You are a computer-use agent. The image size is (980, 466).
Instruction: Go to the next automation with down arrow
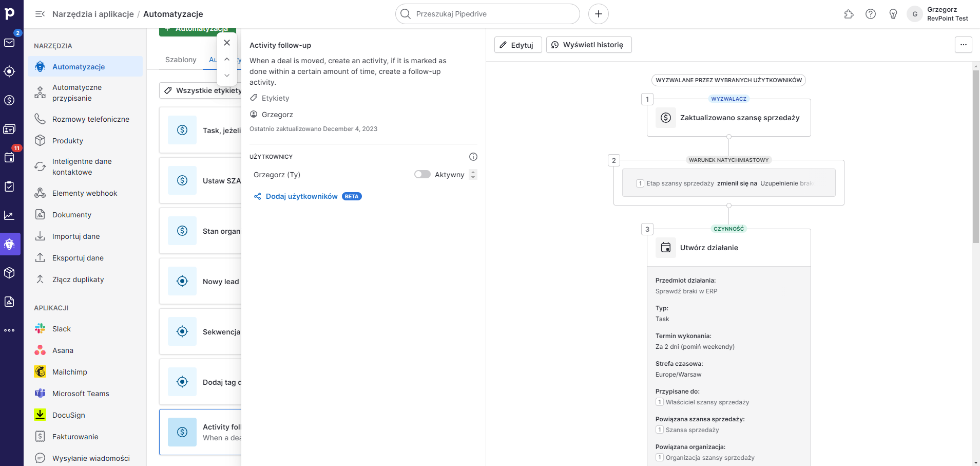[227, 76]
